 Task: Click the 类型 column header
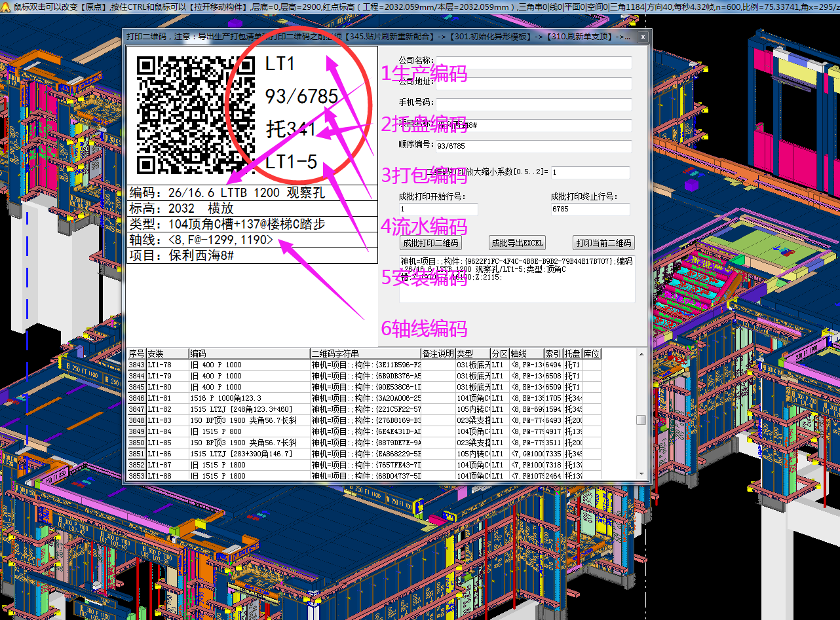point(472,354)
